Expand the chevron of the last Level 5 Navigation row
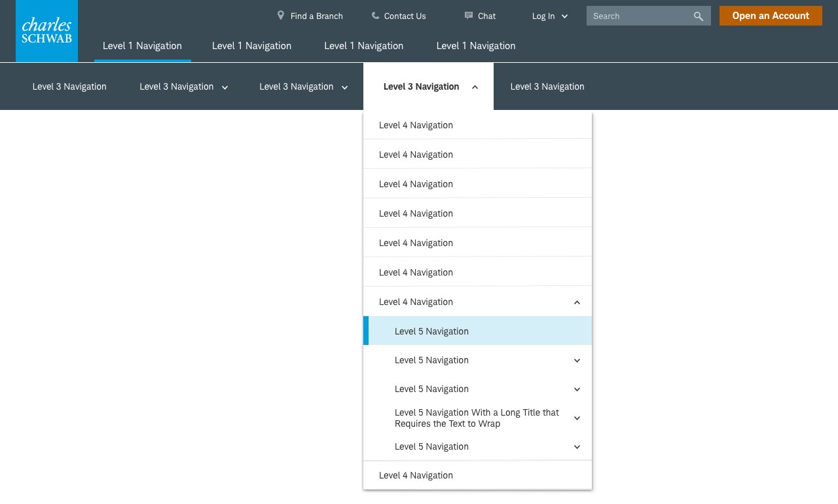The height and width of the screenshot is (504, 838). pos(577,447)
